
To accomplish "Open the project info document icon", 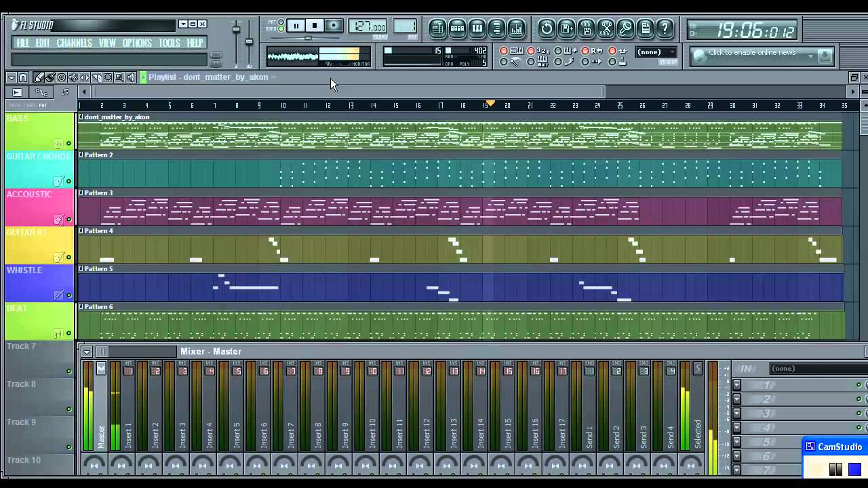I will click(x=645, y=28).
